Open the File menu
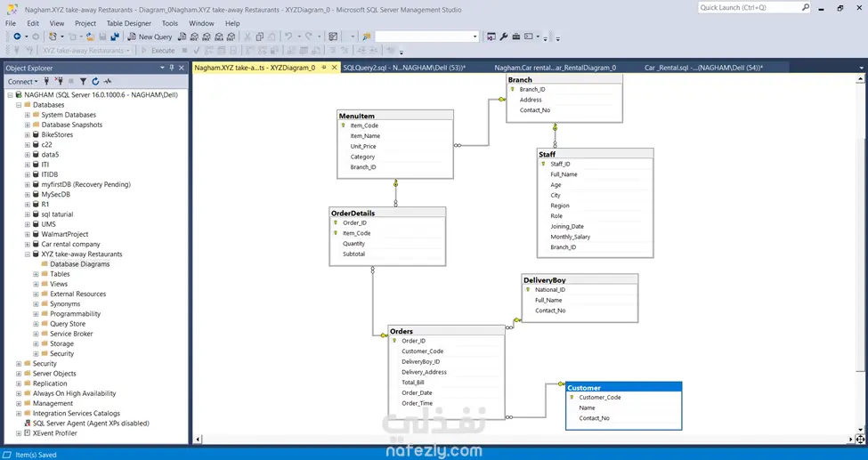Viewport: 868px width, 460px height. [x=11, y=23]
